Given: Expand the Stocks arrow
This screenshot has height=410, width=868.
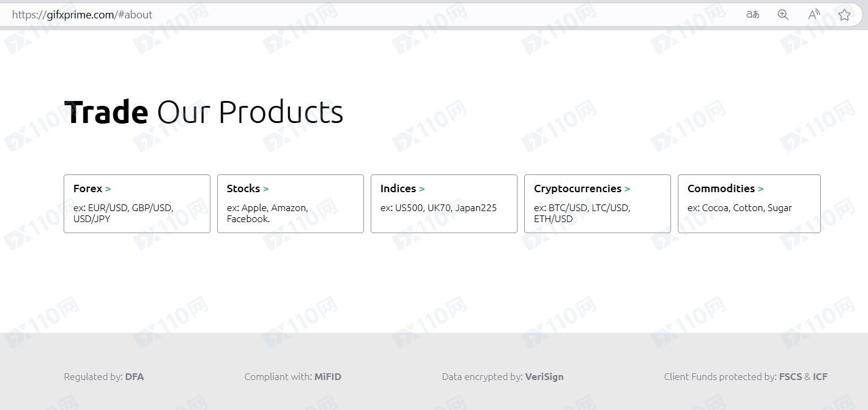Looking at the screenshot, I should [x=266, y=189].
